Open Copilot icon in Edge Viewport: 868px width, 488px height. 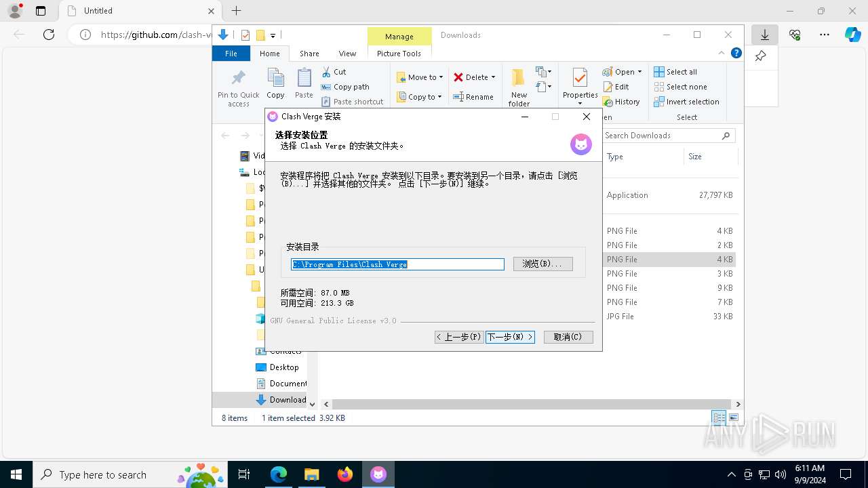click(x=853, y=35)
